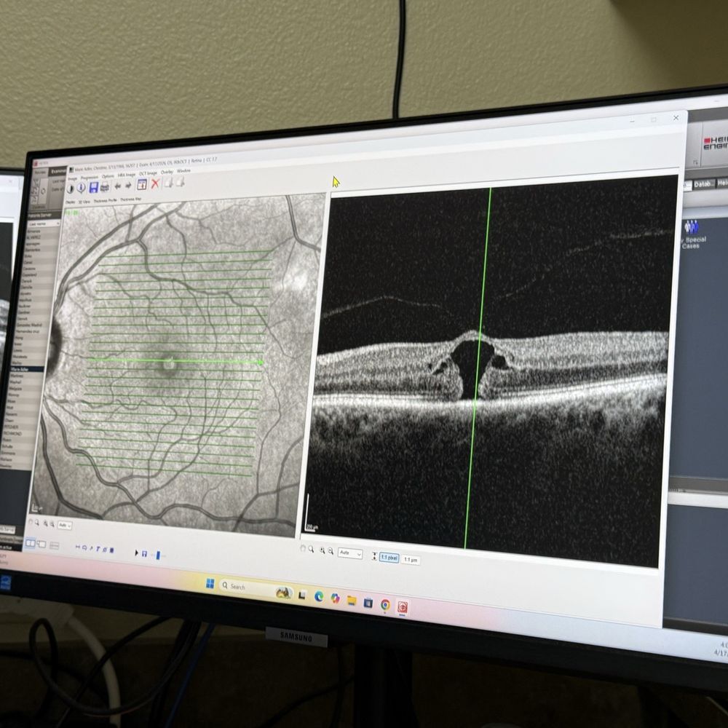Screen dimensions: 728x728
Task: Click the first grayed export icon
Action: 168,182
